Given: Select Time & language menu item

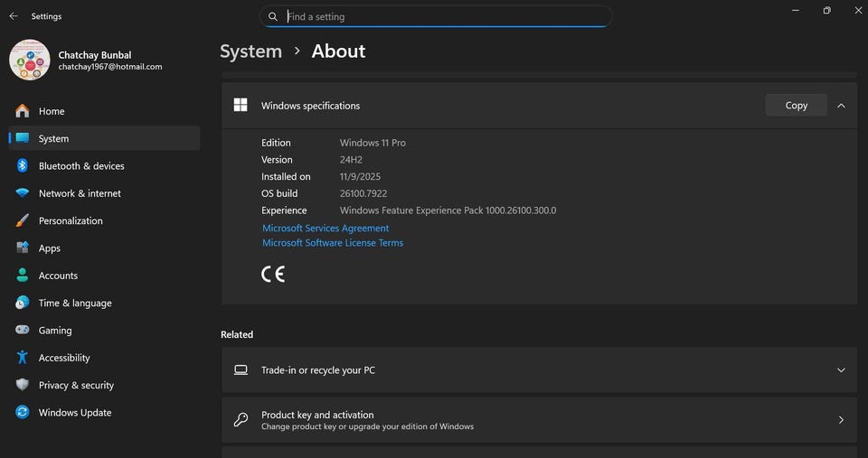Looking at the screenshot, I should coord(75,304).
